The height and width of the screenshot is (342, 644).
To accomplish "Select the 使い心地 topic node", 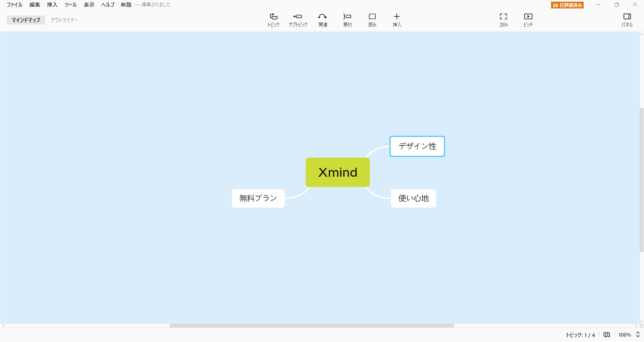I will pos(414,198).
